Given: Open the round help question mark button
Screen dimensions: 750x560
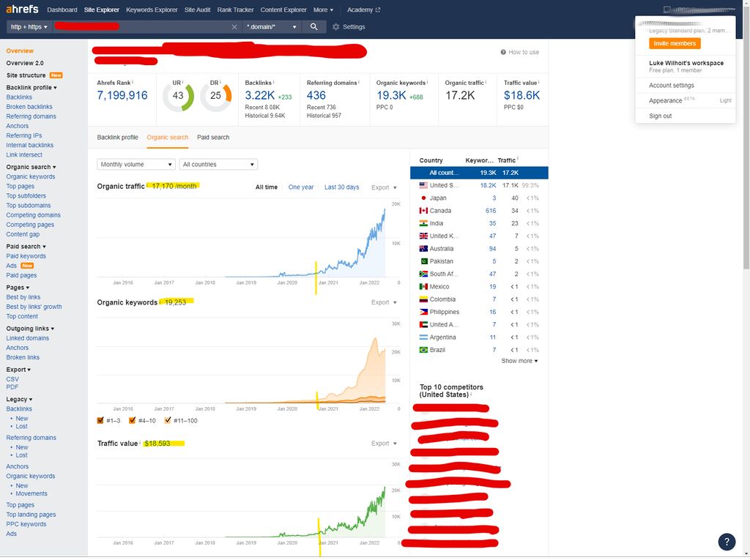Looking at the screenshot, I should tap(727, 542).
